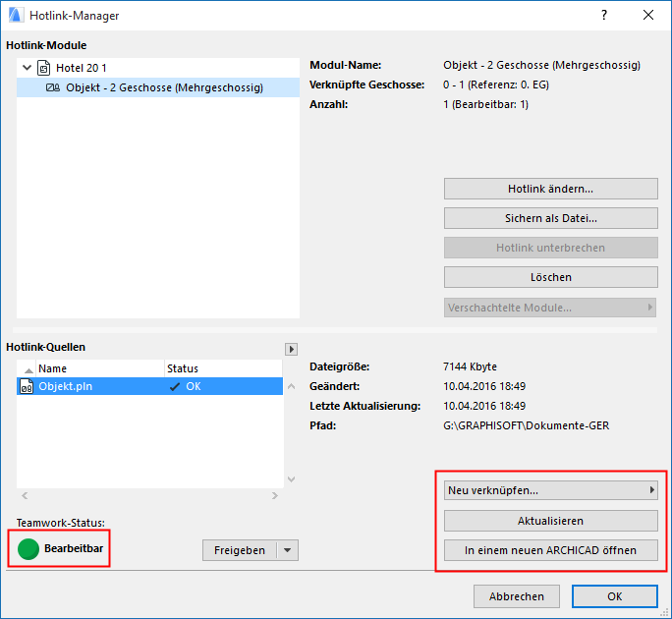Open the Freigeben dropdown arrow
Viewport: 672px width, 619px height.
pyautogui.click(x=288, y=550)
